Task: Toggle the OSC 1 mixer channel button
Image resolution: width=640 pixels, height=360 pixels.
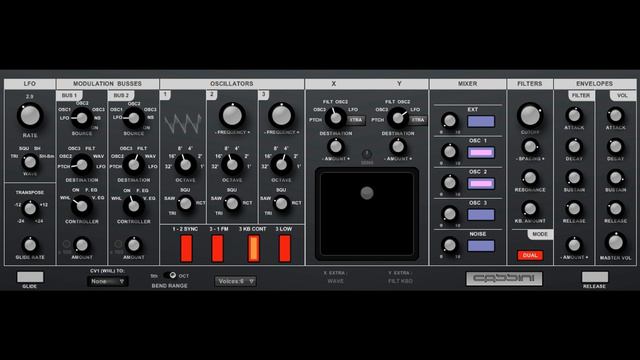Action: click(x=481, y=152)
